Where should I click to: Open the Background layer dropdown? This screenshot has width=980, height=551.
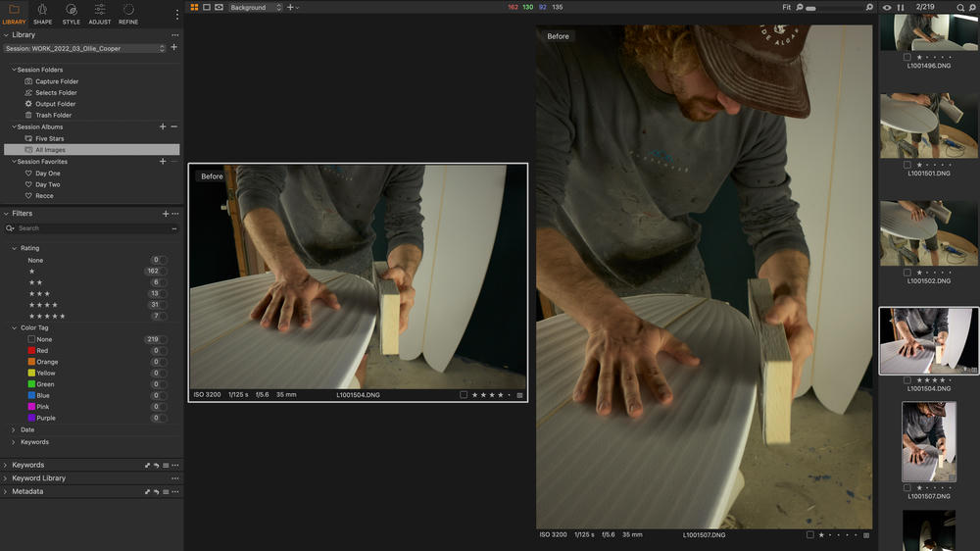[256, 7]
